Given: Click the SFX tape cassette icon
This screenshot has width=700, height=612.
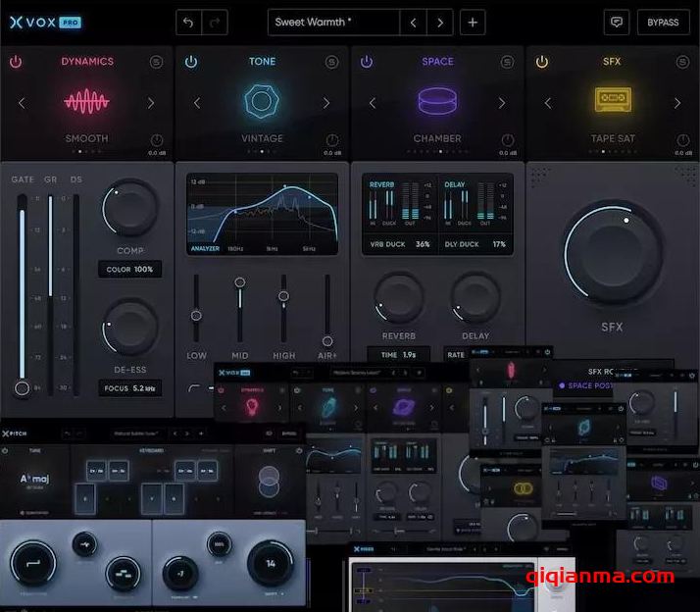Looking at the screenshot, I should [x=613, y=100].
